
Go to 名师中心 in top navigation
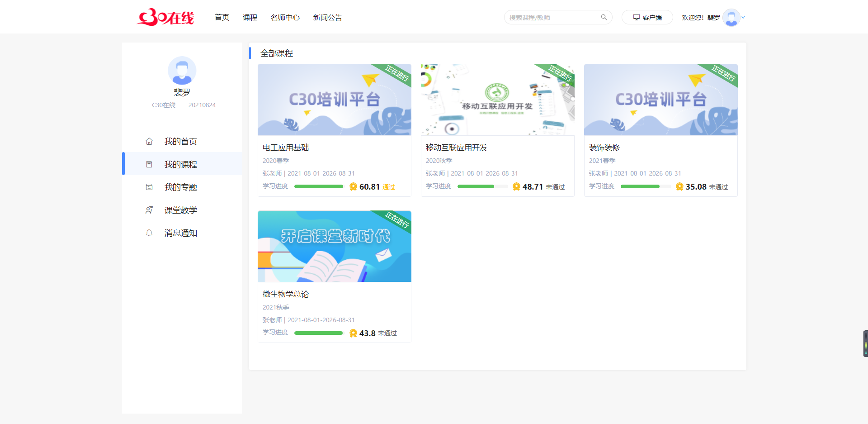(285, 18)
